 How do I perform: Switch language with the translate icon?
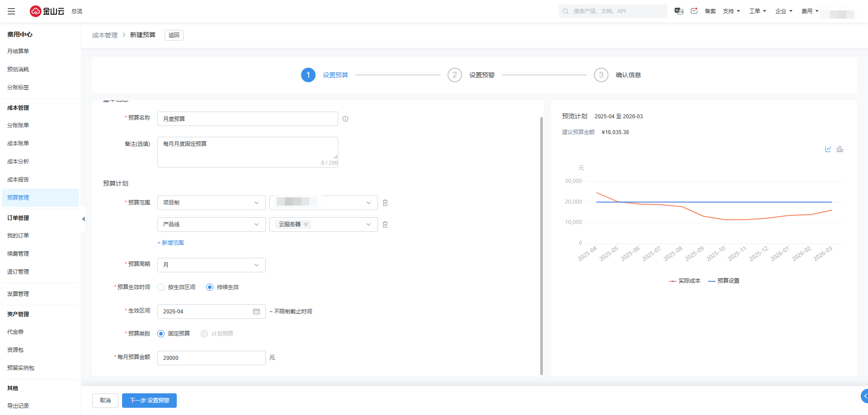click(x=679, y=11)
